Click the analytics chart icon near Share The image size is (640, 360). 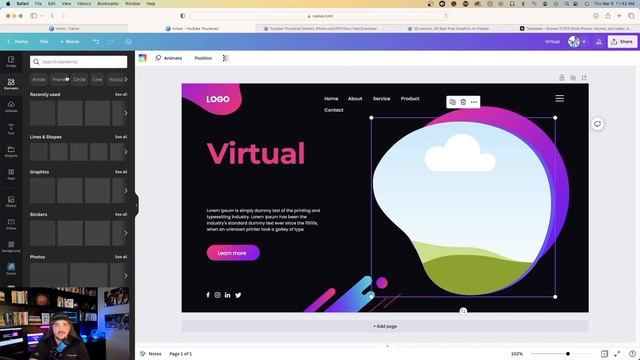[599, 42]
